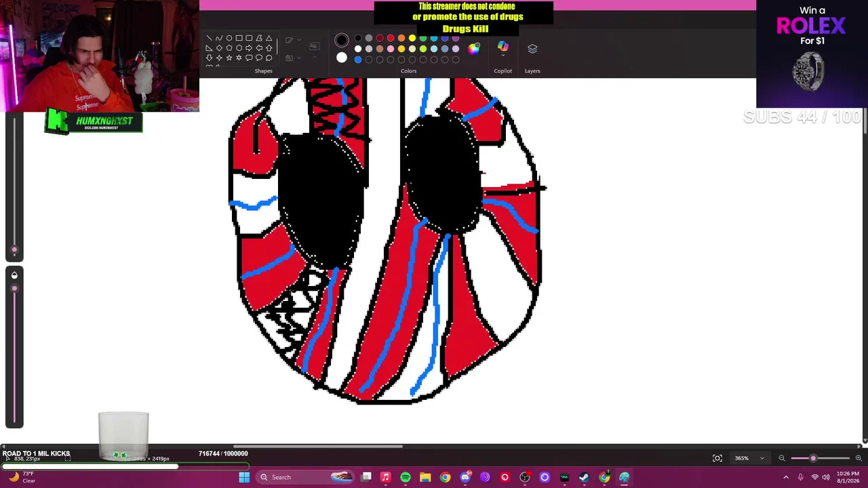Click the zoom in magnifier icon
This screenshot has width=868, height=488.
pyautogui.click(x=859, y=458)
